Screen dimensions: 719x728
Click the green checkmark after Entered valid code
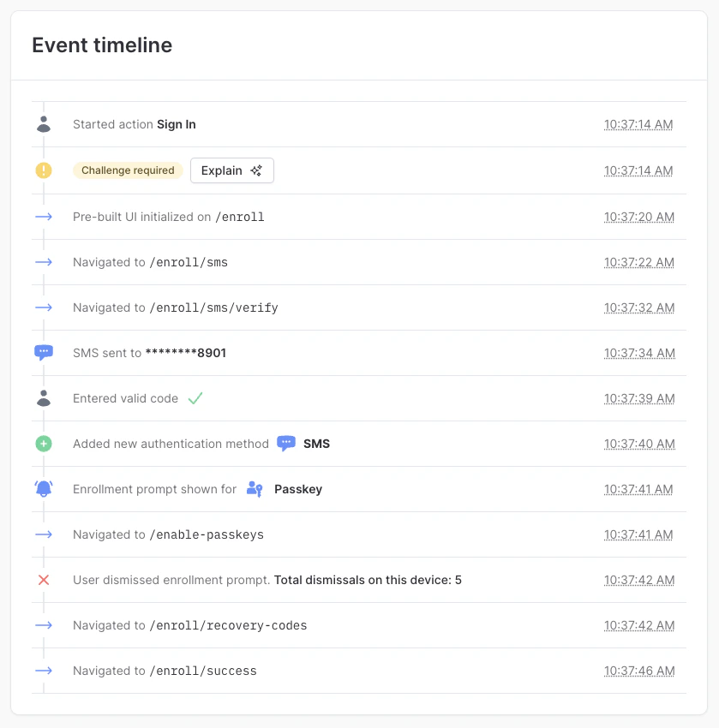(x=195, y=398)
